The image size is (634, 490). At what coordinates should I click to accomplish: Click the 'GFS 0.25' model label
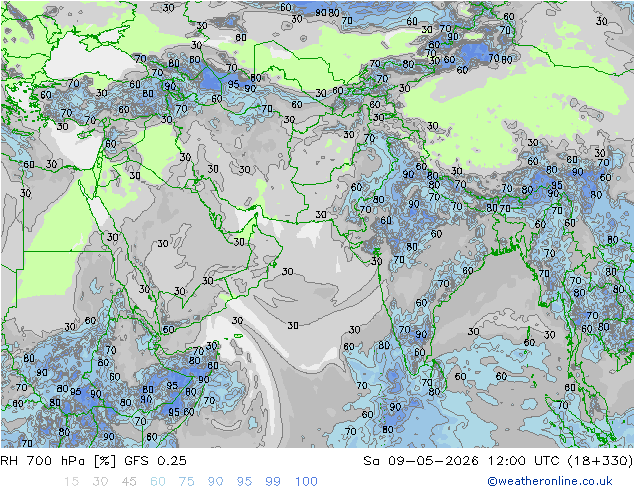click(x=155, y=461)
